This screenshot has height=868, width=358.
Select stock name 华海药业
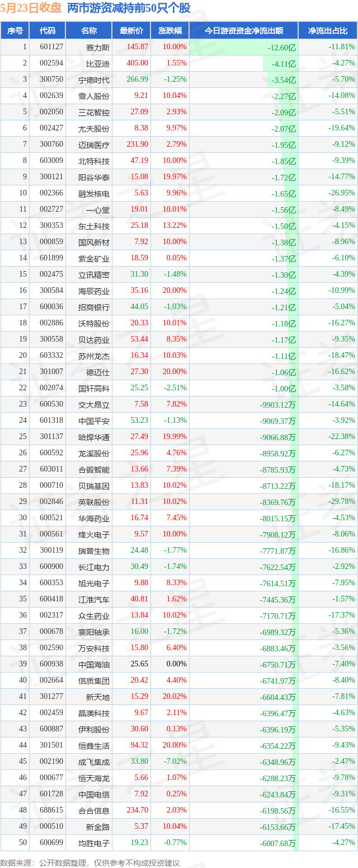94,518
